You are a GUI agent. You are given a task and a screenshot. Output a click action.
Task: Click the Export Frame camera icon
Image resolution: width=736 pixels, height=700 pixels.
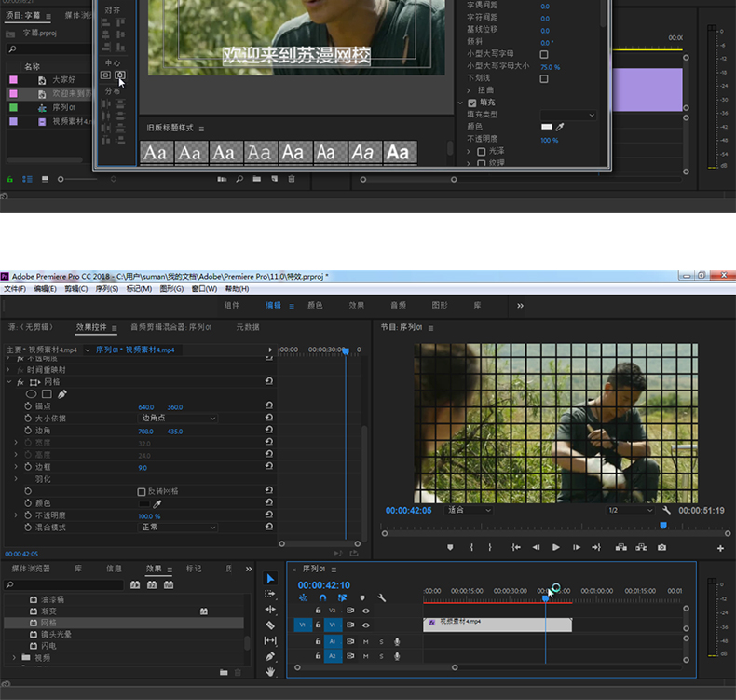[x=661, y=547]
